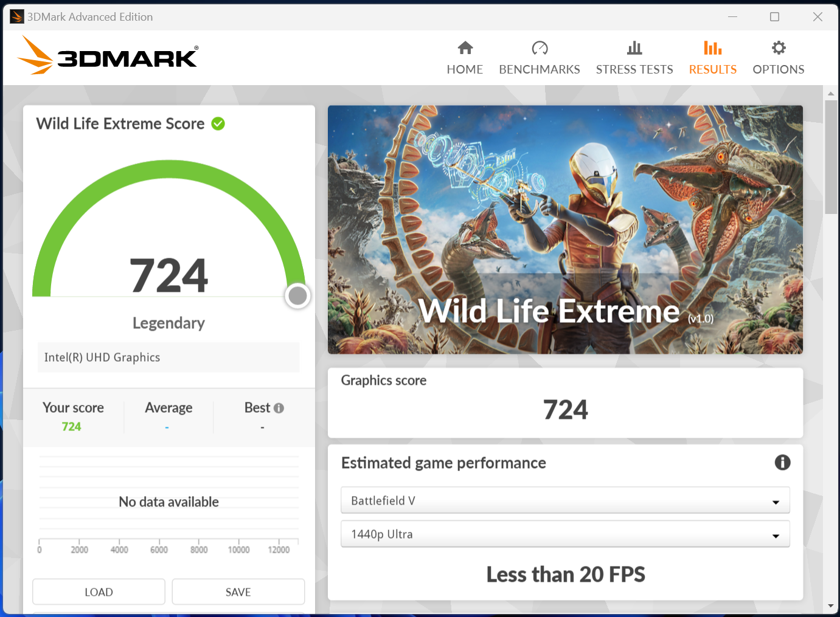The width and height of the screenshot is (840, 617).
Task: Click No data available text
Action: click(168, 502)
